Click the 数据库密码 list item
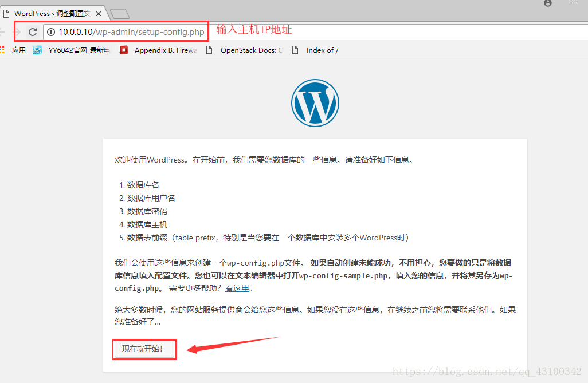The image size is (588, 383). pyautogui.click(x=147, y=211)
